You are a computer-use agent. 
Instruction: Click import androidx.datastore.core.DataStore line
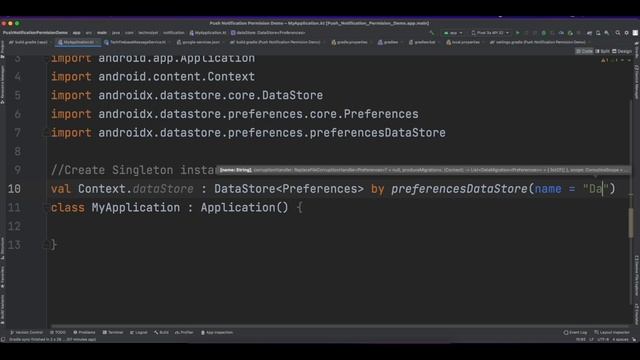[x=187, y=96]
